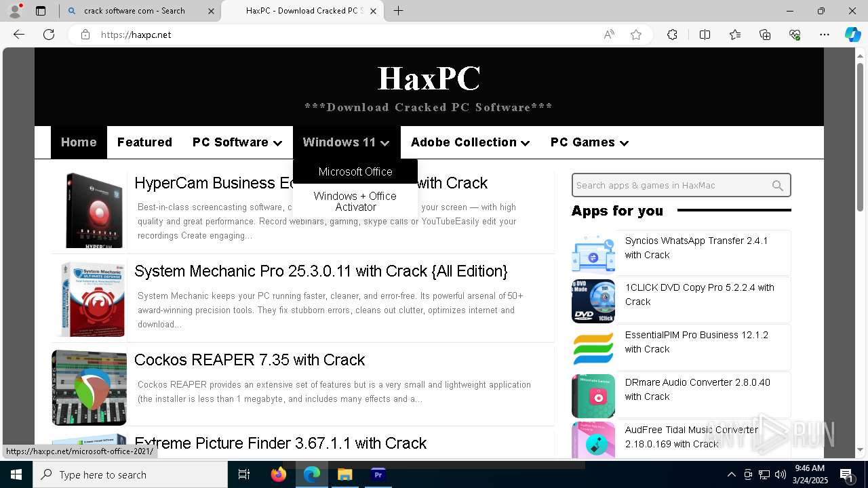This screenshot has height=488, width=868.
Task: Open the collections icon
Action: pyautogui.click(x=765, y=35)
